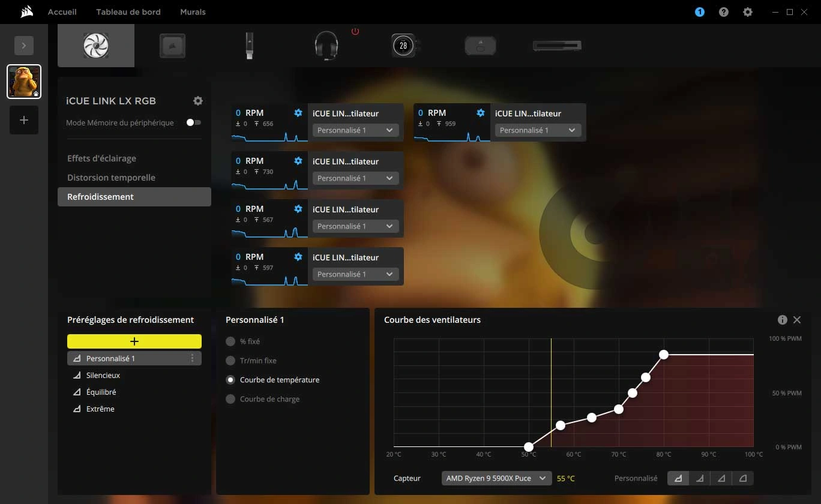821x504 pixels.
Task: Select the duck profile thumbnail
Action: [24, 82]
